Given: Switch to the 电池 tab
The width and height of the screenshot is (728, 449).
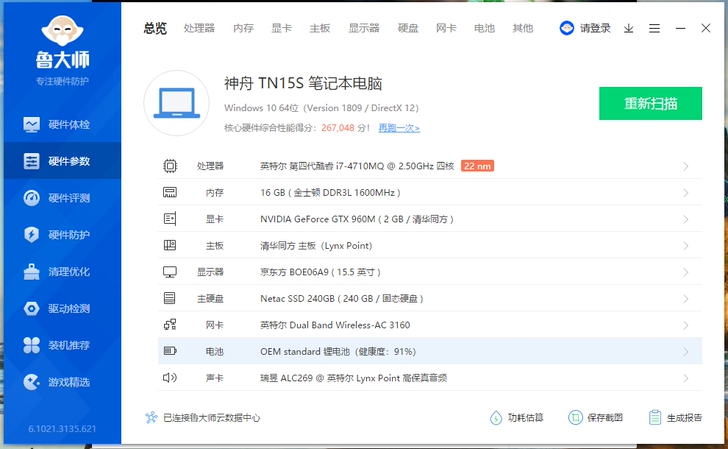Looking at the screenshot, I should (484, 28).
